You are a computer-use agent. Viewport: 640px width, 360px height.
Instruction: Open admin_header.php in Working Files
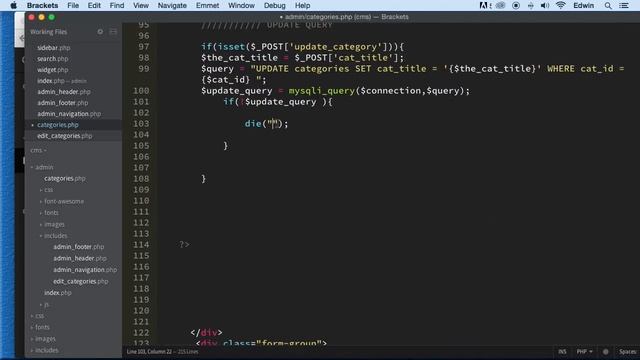(x=64, y=92)
